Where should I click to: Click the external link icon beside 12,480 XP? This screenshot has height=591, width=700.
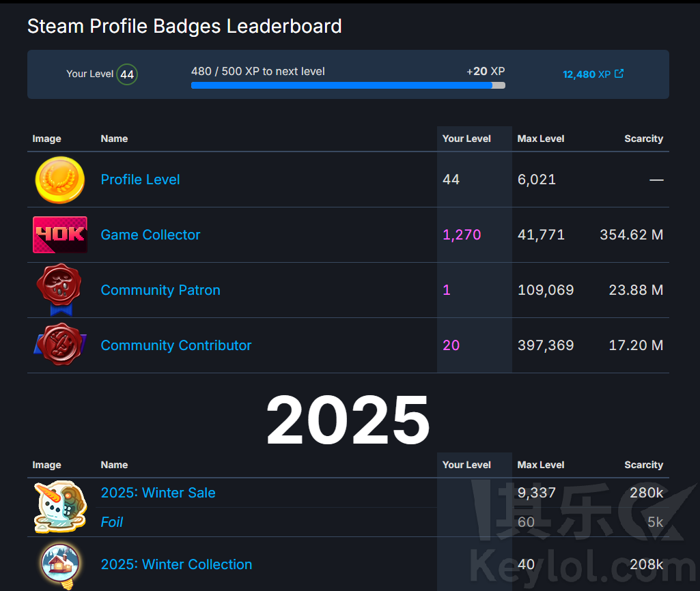coord(619,74)
